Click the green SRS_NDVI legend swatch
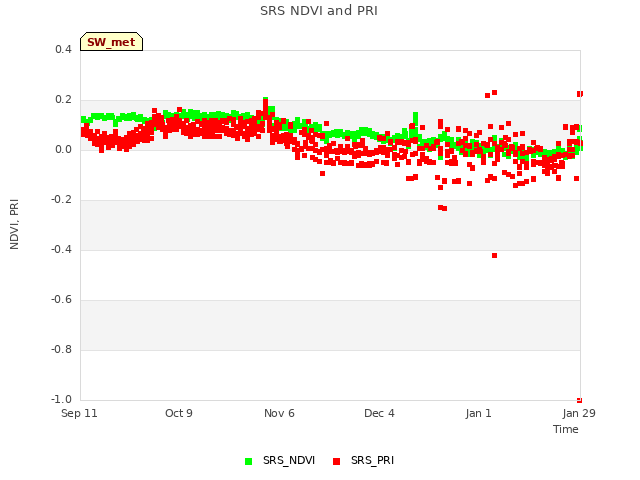The width and height of the screenshot is (640, 480). (249, 461)
